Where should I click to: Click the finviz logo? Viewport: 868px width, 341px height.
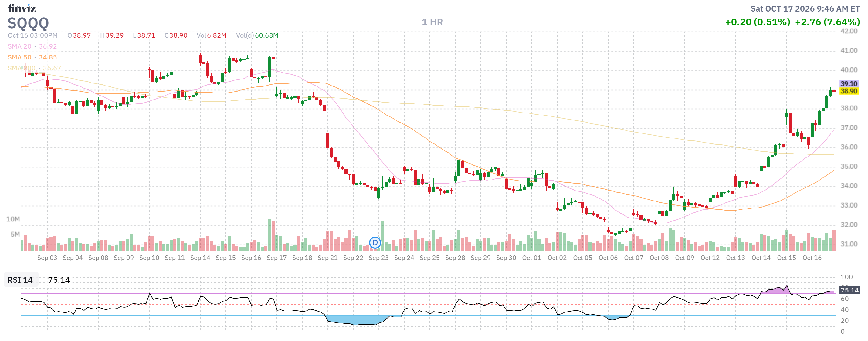(x=22, y=8)
